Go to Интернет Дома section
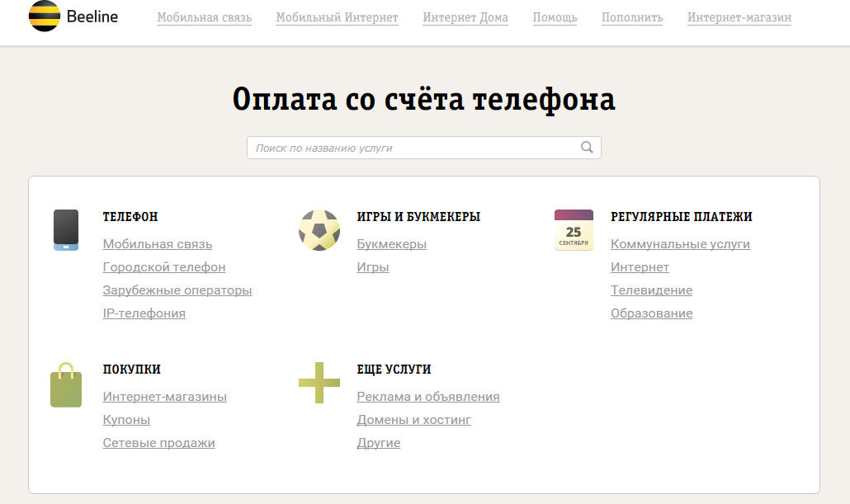Screen dimensions: 850x504 pos(465,17)
